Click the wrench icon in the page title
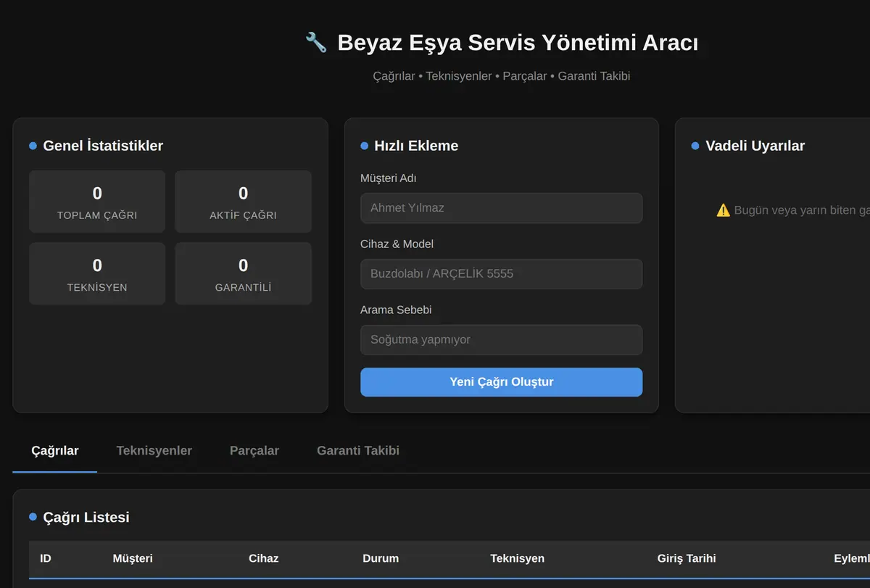The image size is (870, 588). pos(316,43)
